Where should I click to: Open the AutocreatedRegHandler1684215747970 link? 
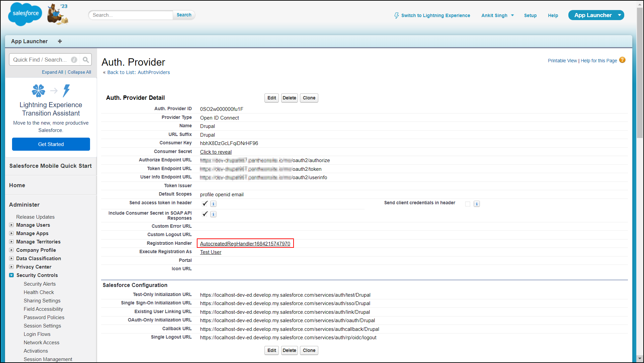245,243
